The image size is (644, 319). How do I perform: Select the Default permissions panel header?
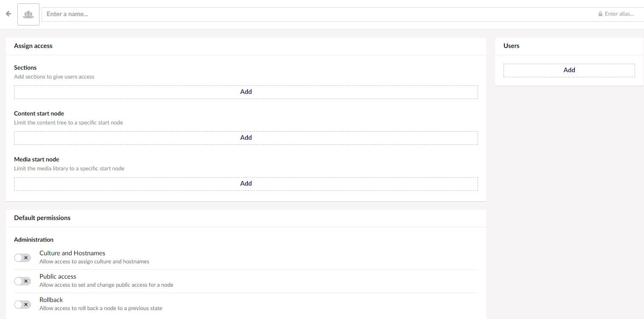pyautogui.click(x=42, y=218)
